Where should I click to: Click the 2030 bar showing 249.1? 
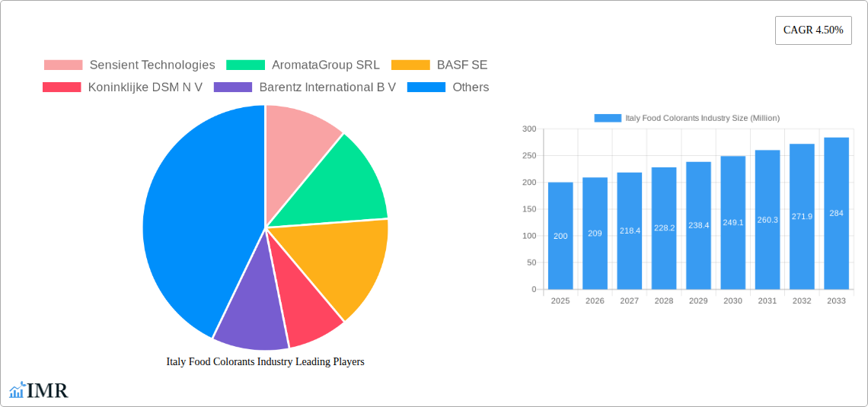coord(733,223)
